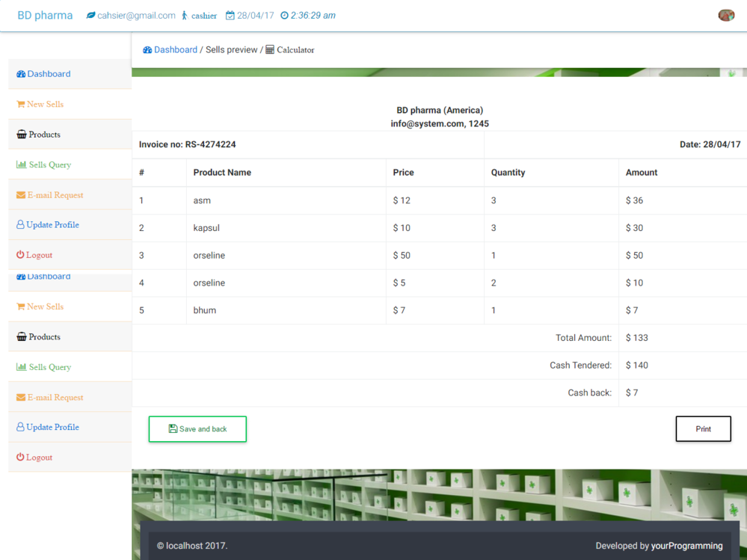747x560 pixels.
Task: Click the calculator icon in the breadcrumb
Action: (270, 50)
